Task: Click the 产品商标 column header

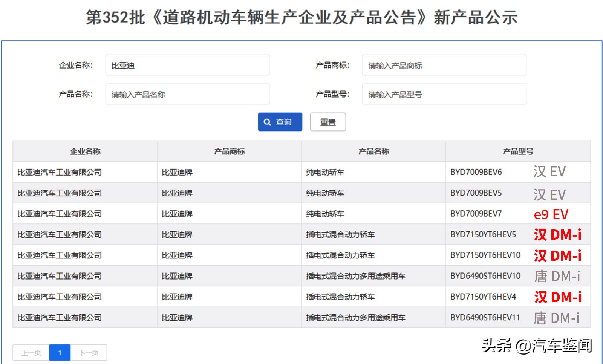Action: coord(229,151)
